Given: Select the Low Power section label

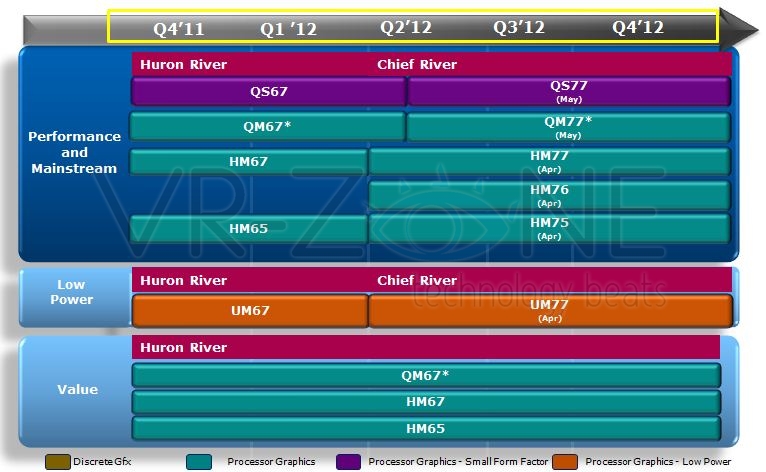Looking at the screenshot, I should tap(71, 292).
